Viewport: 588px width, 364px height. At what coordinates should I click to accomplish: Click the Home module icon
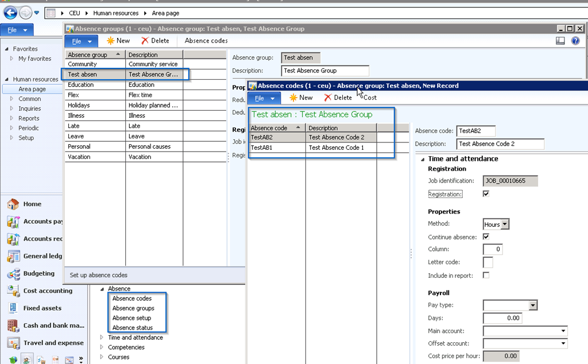tap(13, 204)
